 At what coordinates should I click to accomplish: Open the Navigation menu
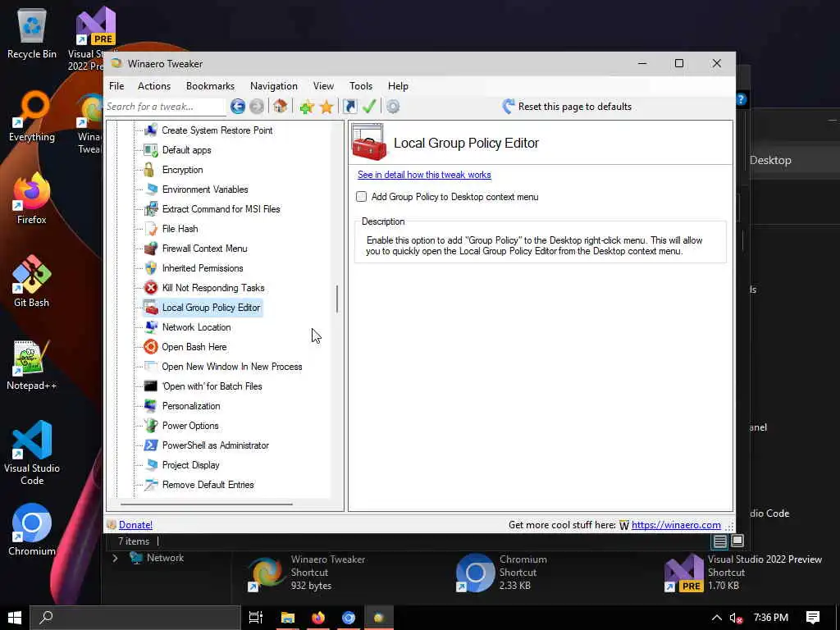(x=274, y=85)
